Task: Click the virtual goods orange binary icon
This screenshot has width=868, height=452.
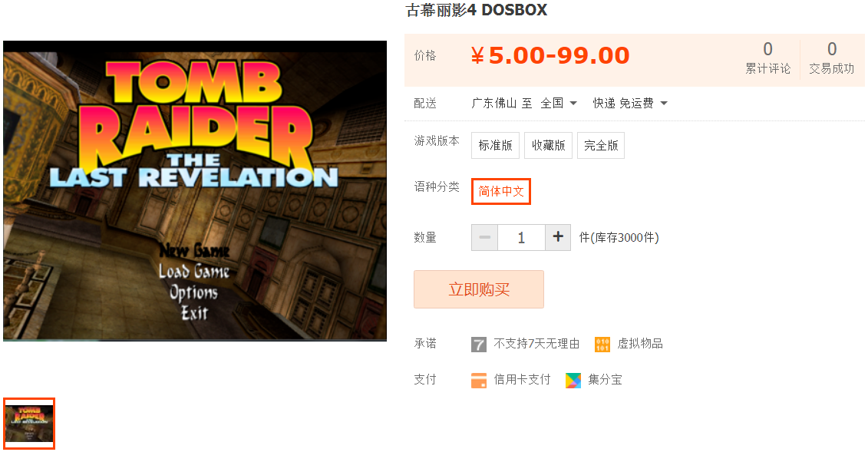Action: point(602,344)
